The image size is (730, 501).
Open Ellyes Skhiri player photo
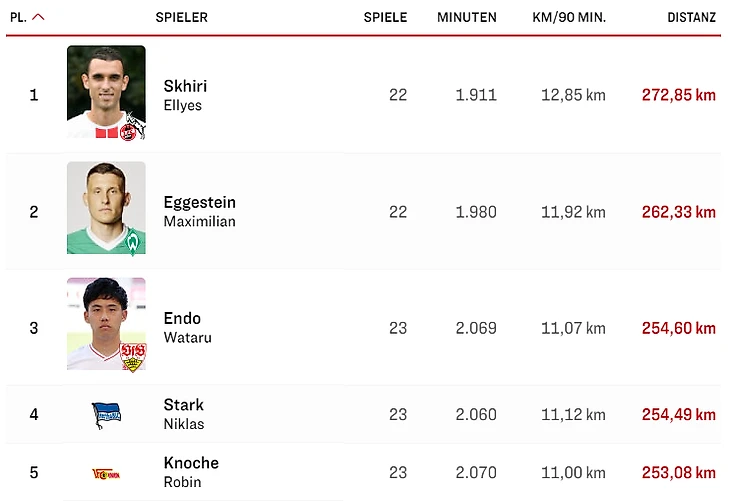106,92
